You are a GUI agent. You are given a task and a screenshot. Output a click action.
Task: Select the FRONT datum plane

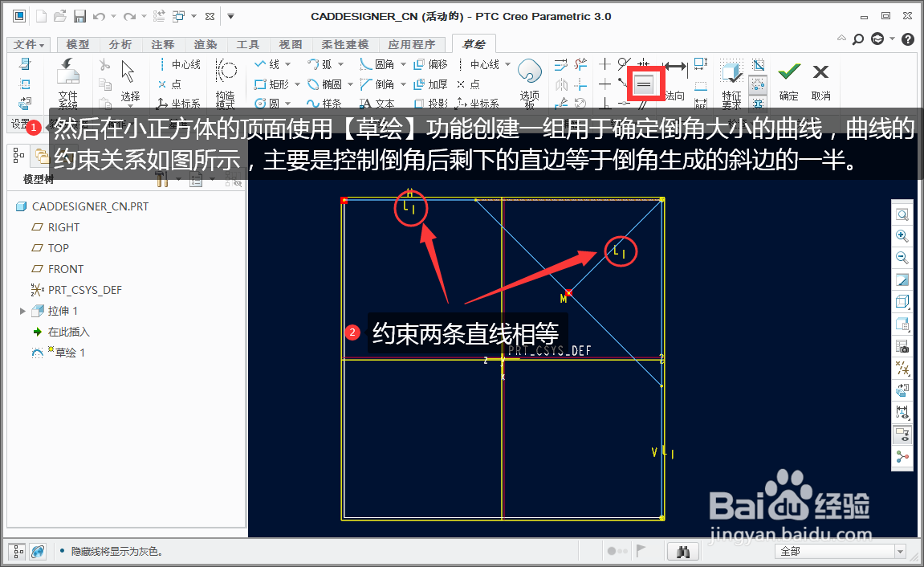click(x=57, y=269)
